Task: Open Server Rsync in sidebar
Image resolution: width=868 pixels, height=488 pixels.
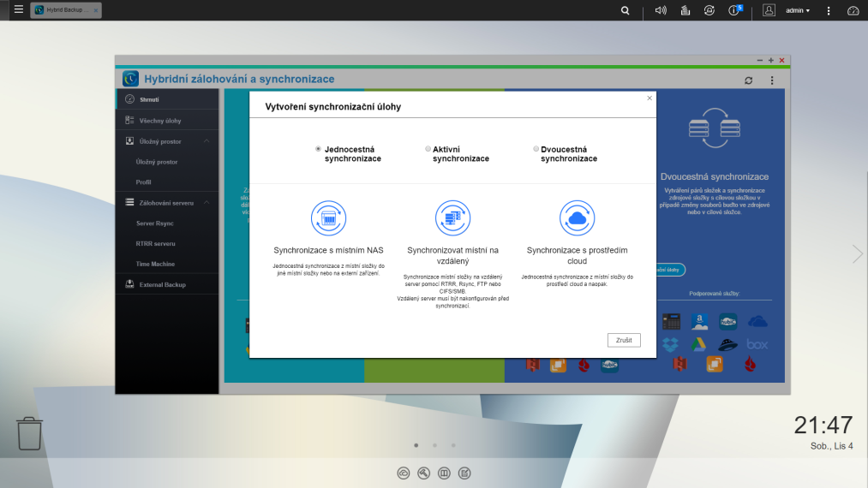Action: click(x=155, y=223)
